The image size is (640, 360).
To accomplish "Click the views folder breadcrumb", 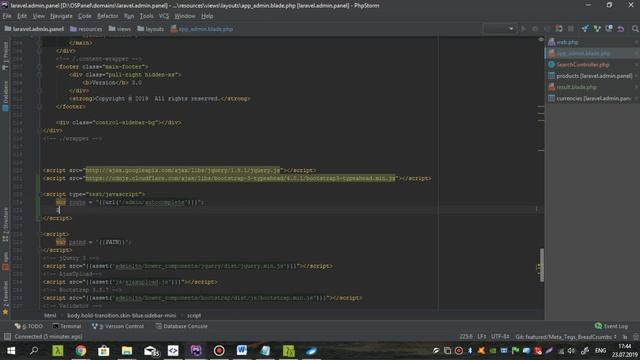I will 120,29.
